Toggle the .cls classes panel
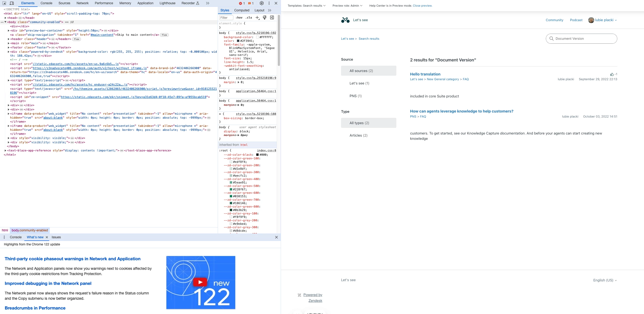Image resolution: width=644 pixels, height=314 pixels. tap(249, 17)
